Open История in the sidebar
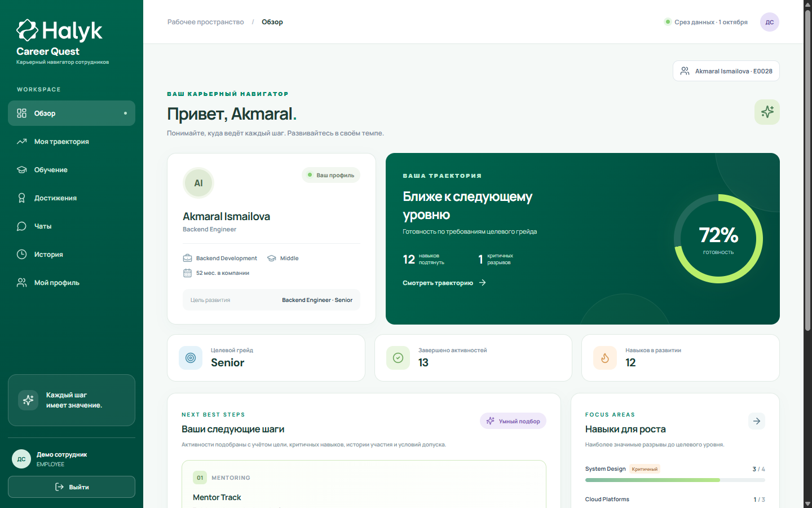Viewport: 812px width, 508px height. point(72,254)
